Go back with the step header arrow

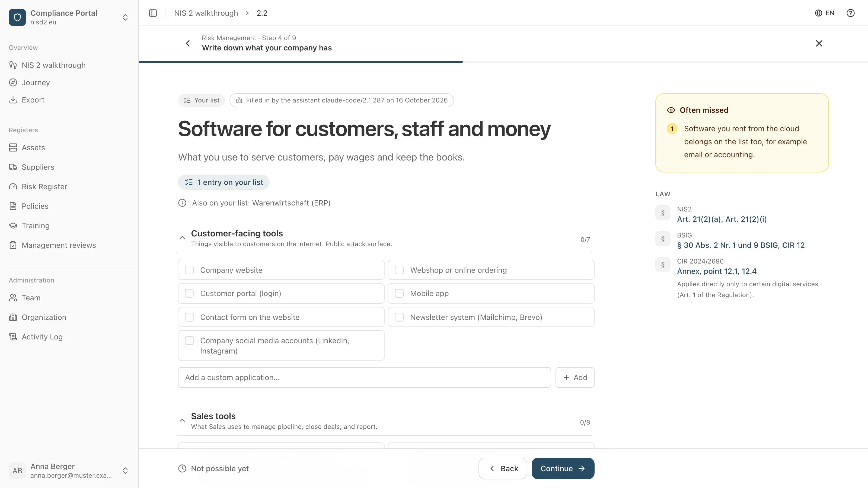pyautogui.click(x=188, y=43)
